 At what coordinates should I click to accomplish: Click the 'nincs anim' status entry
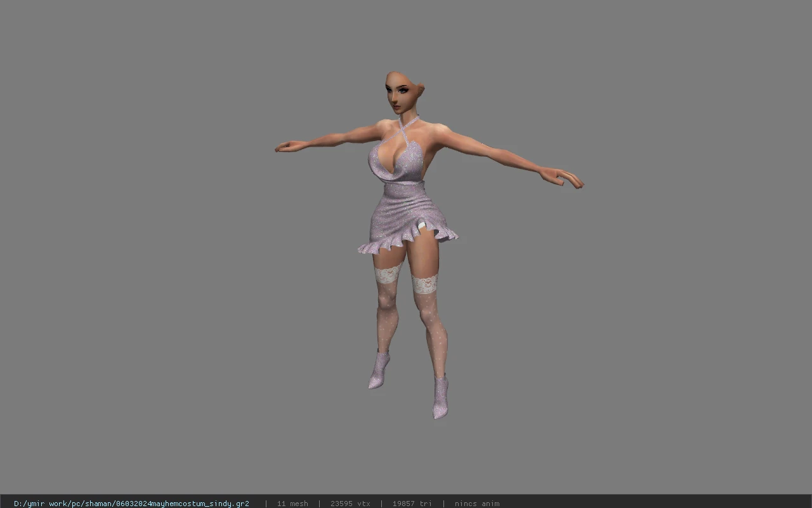coord(477,504)
